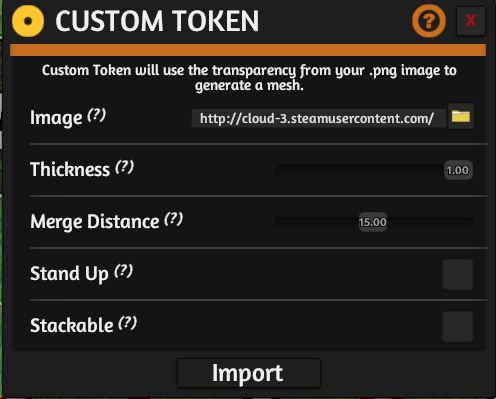Screen dimensions: 496x399
Task: Click right end of Merge Distance track
Action: 469,222
